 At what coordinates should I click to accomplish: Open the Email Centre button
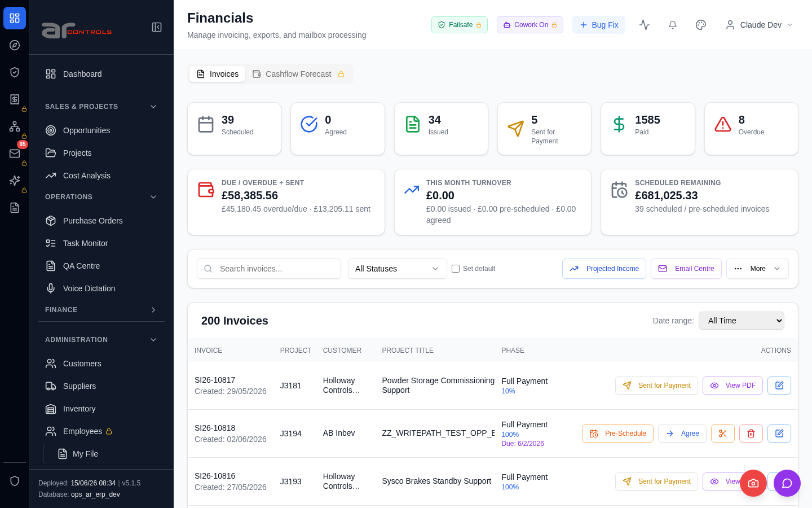tap(686, 269)
